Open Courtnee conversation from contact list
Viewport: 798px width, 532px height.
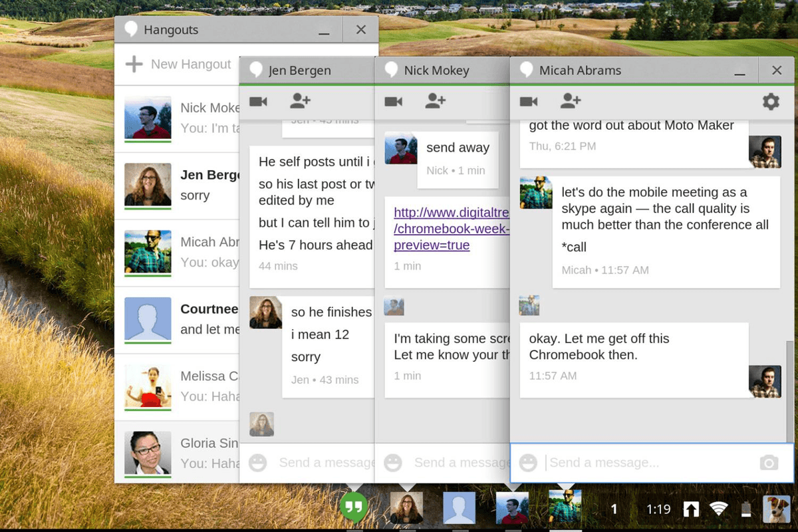tap(177, 320)
